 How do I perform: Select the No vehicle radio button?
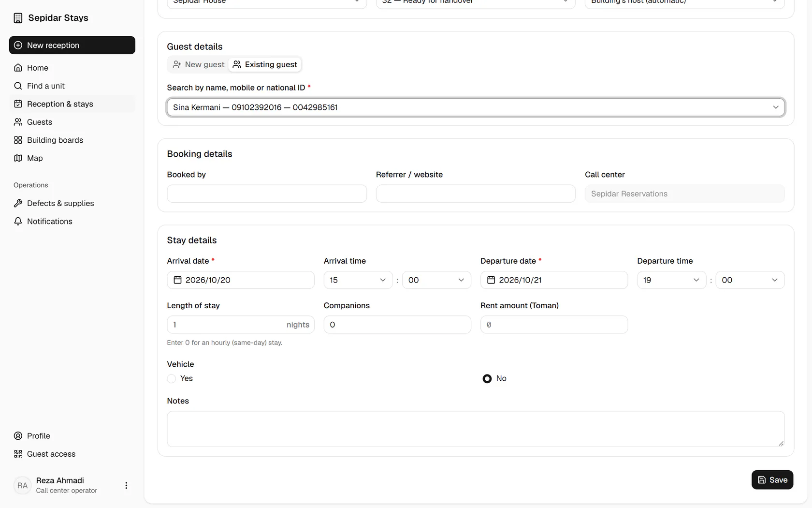487,378
